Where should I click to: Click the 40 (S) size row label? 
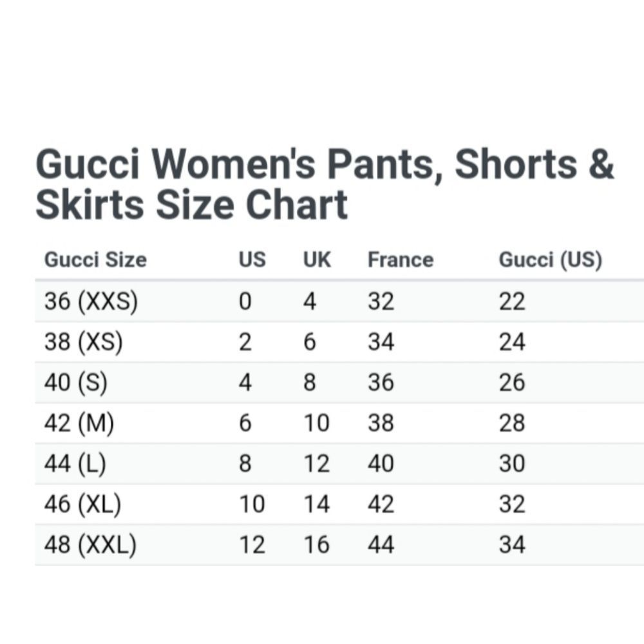coord(76,383)
